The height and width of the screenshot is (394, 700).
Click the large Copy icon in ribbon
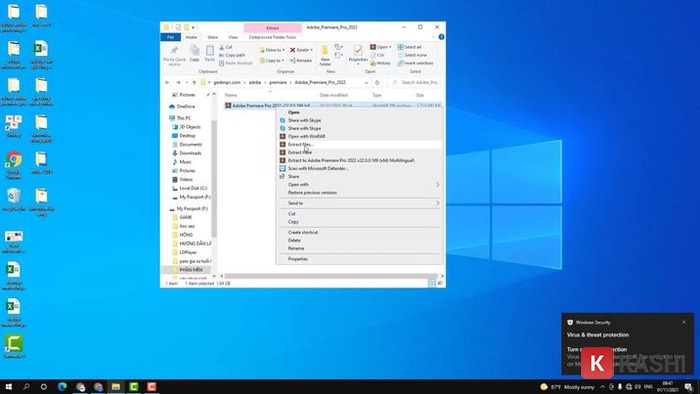[x=194, y=53]
